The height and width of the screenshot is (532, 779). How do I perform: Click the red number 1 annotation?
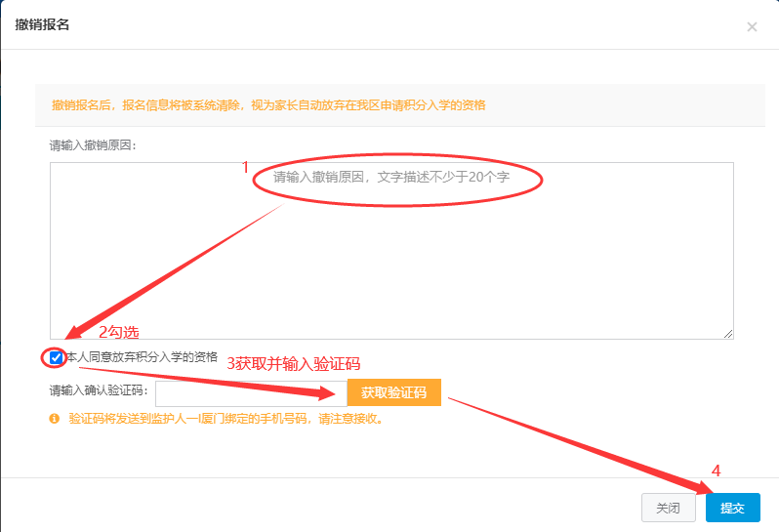(x=246, y=167)
